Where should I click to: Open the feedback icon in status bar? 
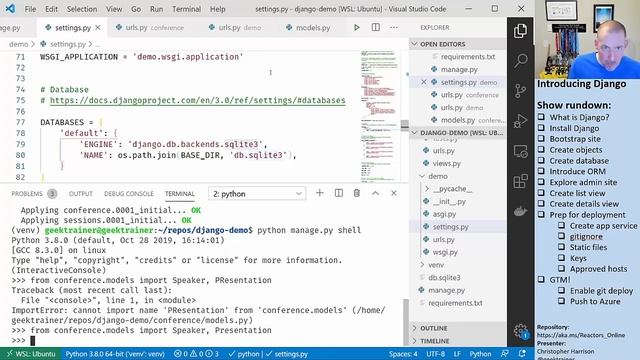(505, 354)
